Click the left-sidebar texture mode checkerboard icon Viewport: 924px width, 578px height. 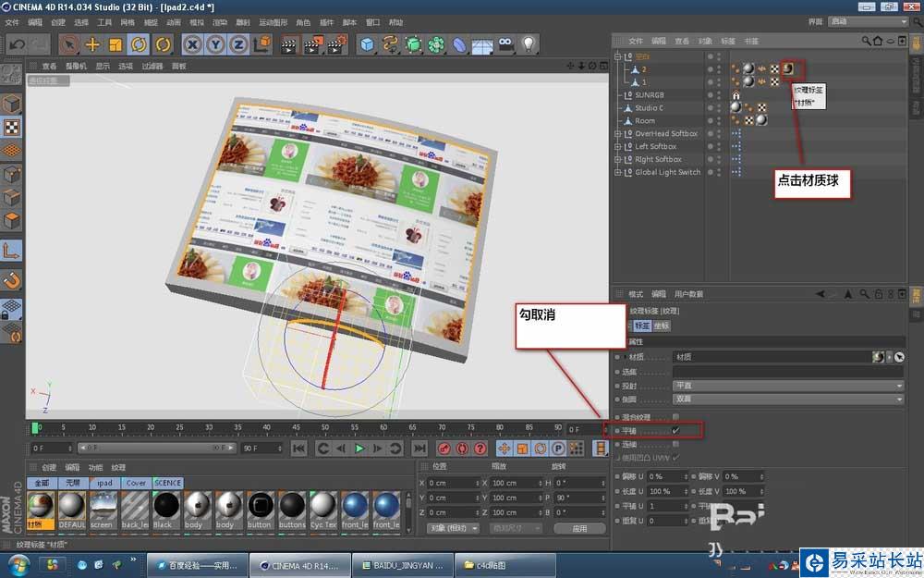(x=12, y=128)
